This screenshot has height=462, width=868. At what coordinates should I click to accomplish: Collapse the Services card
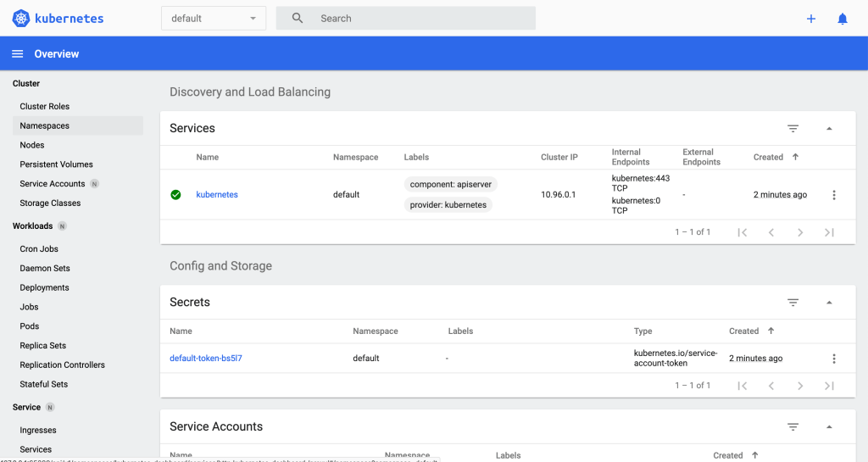pyautogui.click(x=828, y=129)
